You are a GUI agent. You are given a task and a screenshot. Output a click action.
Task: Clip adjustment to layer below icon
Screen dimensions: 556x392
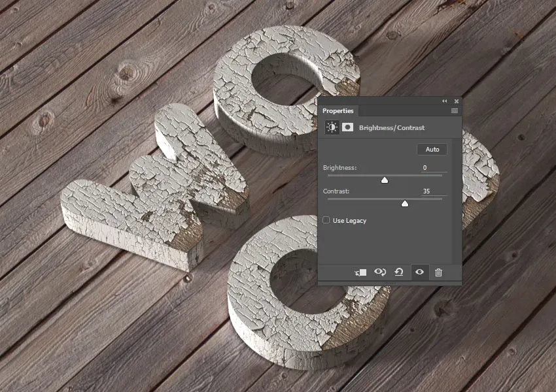(360, 272)
